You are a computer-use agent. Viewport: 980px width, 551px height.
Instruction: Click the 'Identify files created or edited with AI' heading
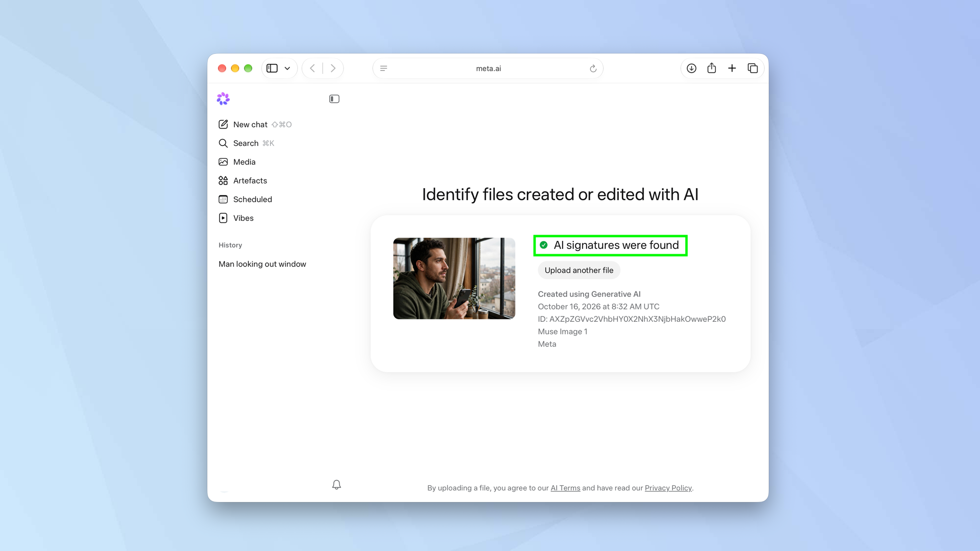click(x=560, y=194)
